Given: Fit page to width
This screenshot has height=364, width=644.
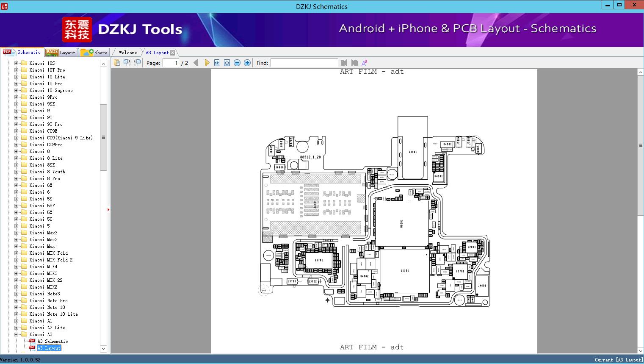Looking at the screenshot, I should [x=217, y=63].
